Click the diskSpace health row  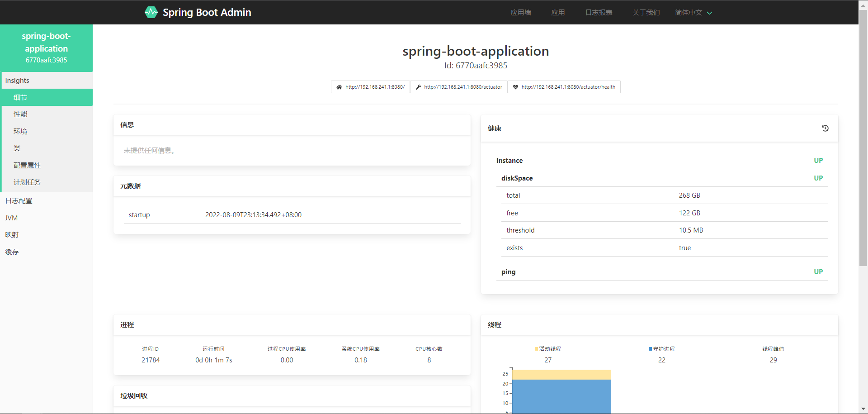click(662, 178)
